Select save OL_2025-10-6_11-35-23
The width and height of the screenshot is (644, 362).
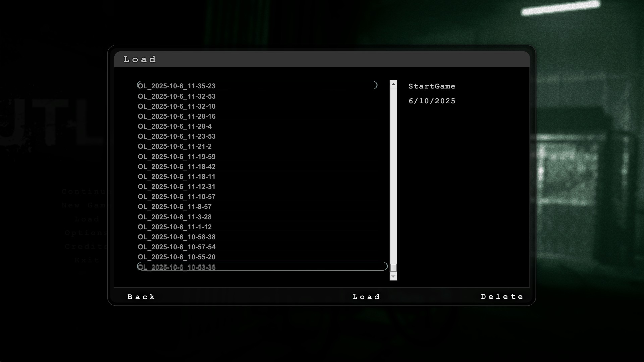pos(257,86)
